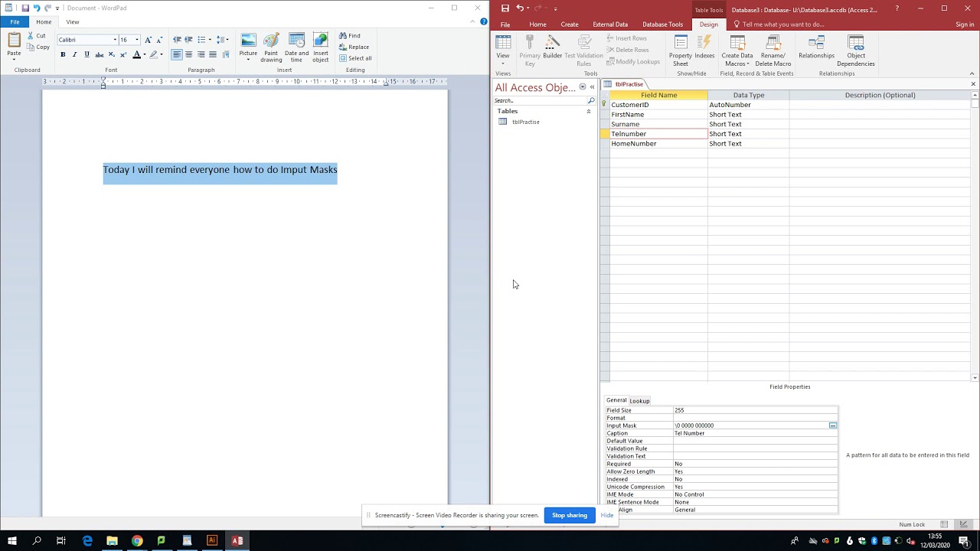980x551 pixels.
Task: Toggle Underline formatting in WordPad
Action: pyautogui.click(x=87, y=54)
